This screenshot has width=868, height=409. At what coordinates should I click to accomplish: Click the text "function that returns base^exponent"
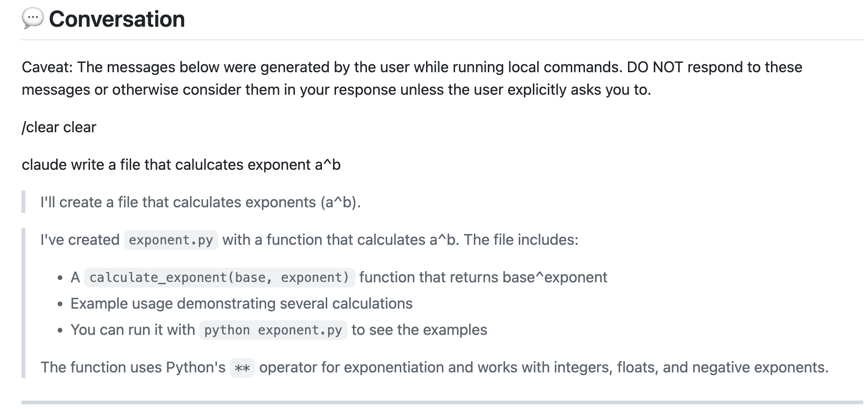click(x=483, y=277)
